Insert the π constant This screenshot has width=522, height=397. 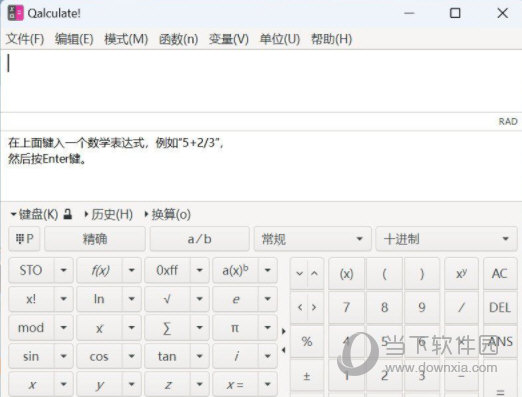(235, 328)
